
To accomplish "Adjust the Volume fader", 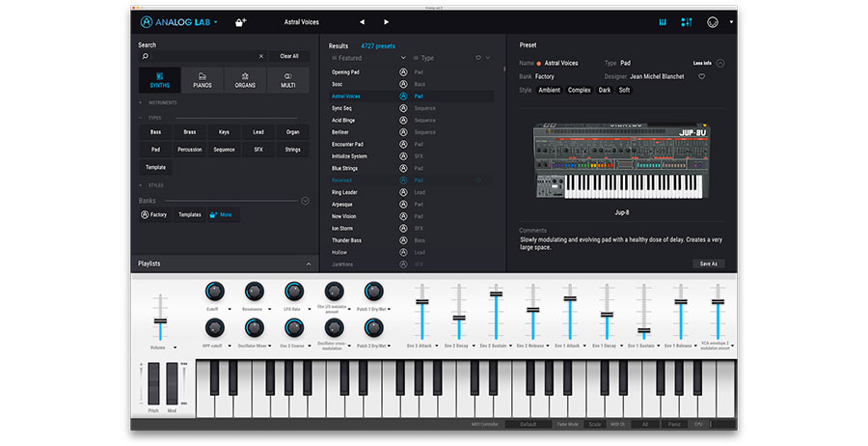I will pos(160,321).
